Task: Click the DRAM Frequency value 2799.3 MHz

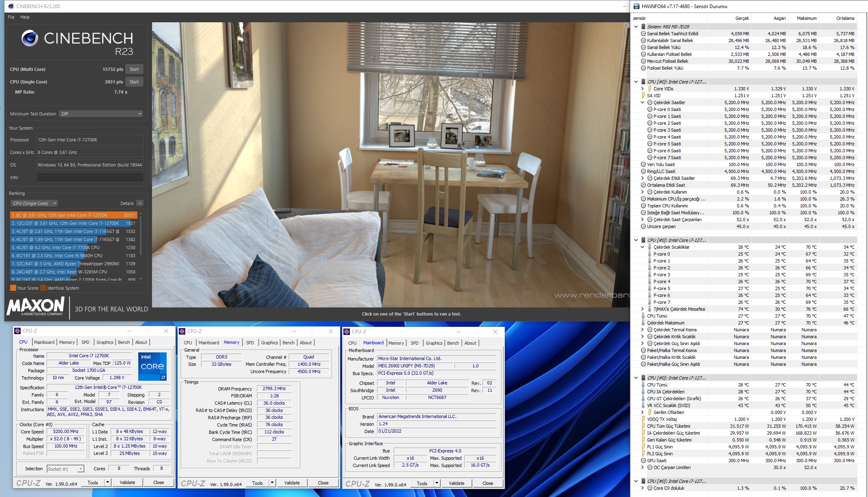Action: 274,388
